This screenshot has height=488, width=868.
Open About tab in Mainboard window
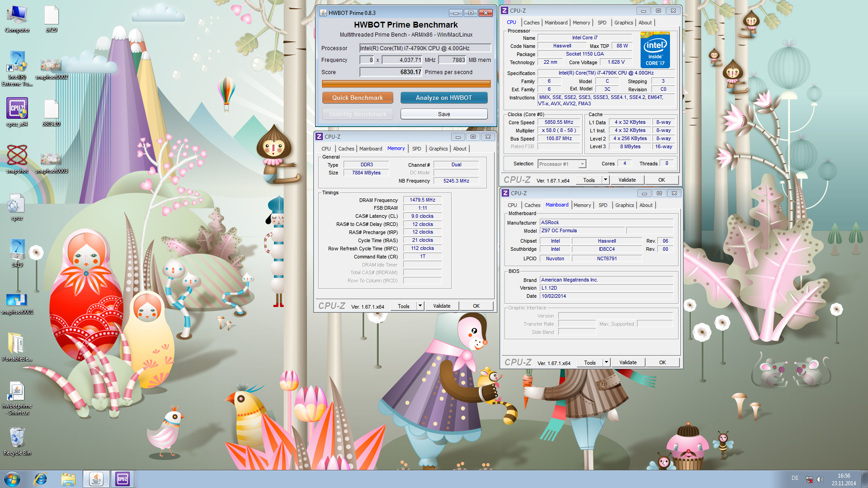point(646,205)
